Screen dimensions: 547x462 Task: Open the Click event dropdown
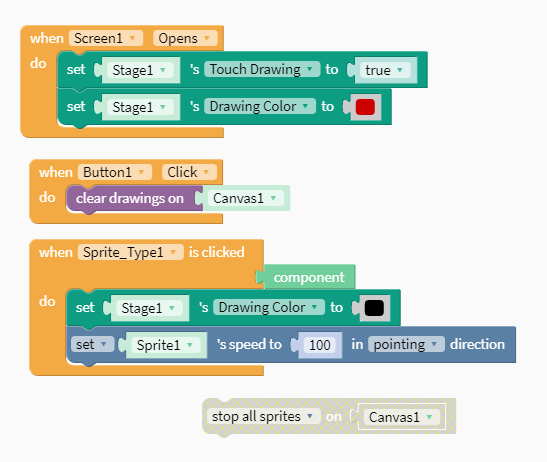(x=189, y=172)
